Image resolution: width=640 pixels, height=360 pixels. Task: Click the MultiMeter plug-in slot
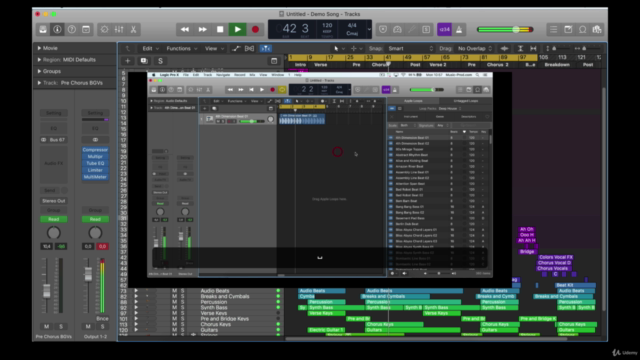click(95, 177)
